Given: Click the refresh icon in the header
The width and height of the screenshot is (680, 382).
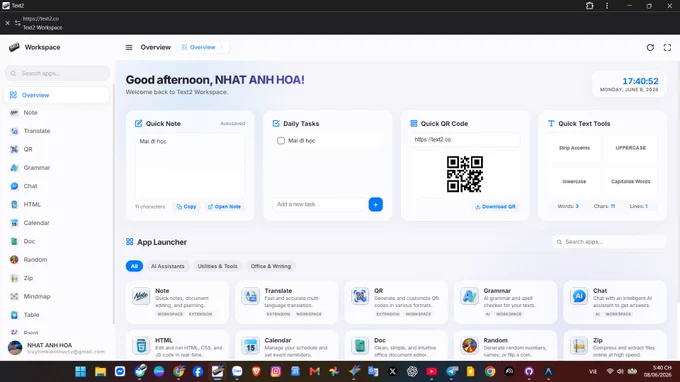Looking at the screenshot, I should click(650, 47).
